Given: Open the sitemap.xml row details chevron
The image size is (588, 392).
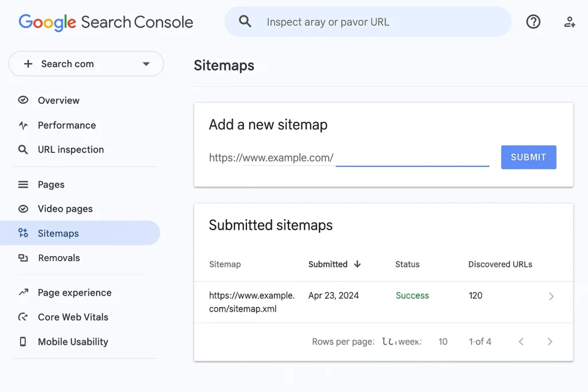Looking at the screenshot, I should pos(551,296).
